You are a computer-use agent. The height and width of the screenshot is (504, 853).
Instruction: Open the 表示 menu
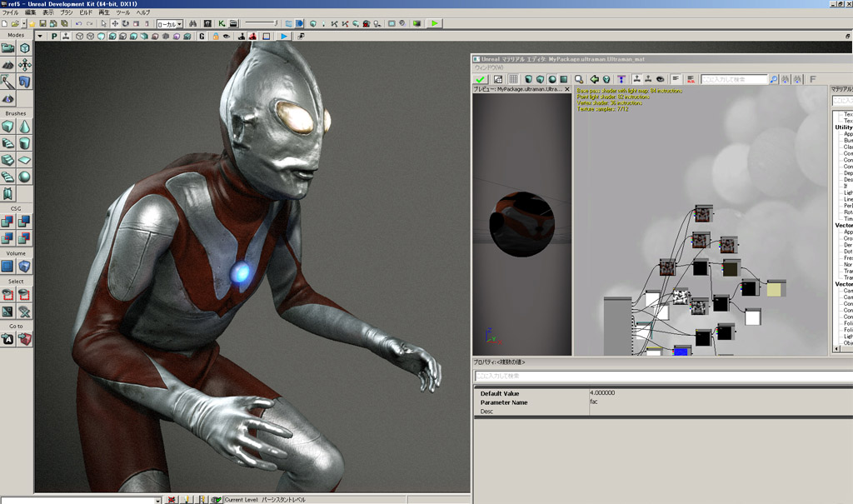tap(48, 12)
